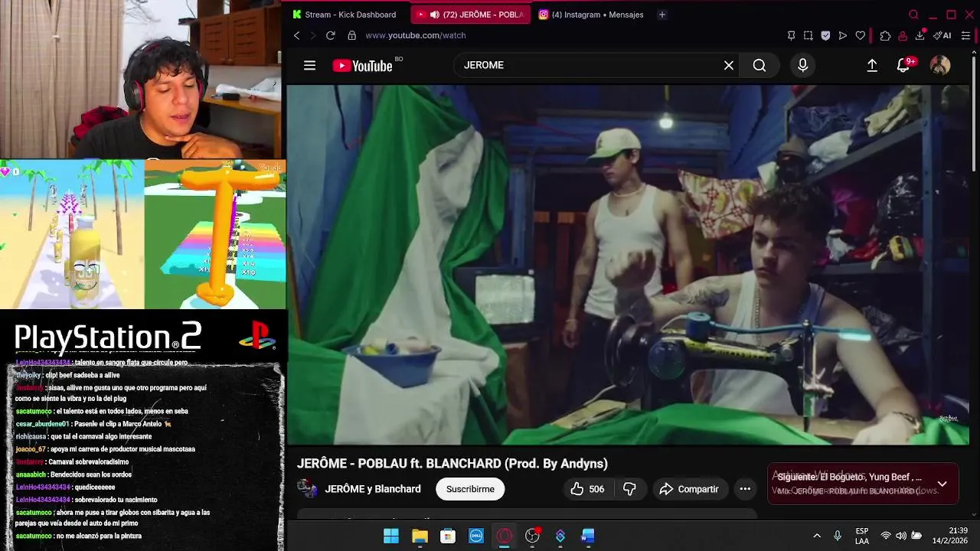Click the taskbar microphone tray icon
The image size is (980, 551).
pyautogui.click(x=838, y=536)
